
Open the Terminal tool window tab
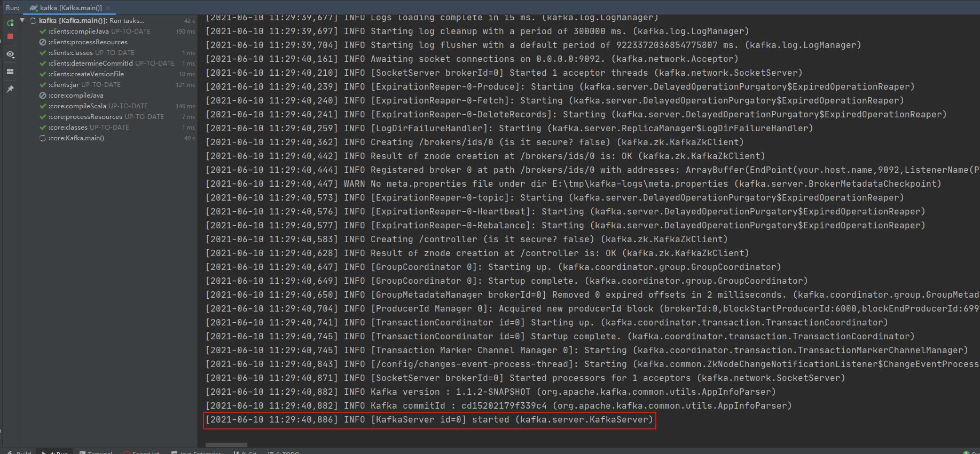point(96,452)
